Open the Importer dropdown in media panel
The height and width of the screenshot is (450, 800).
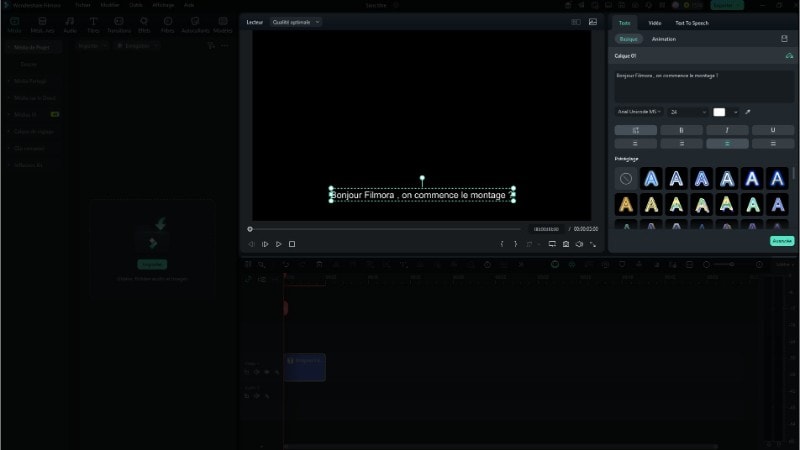(92, 46)
